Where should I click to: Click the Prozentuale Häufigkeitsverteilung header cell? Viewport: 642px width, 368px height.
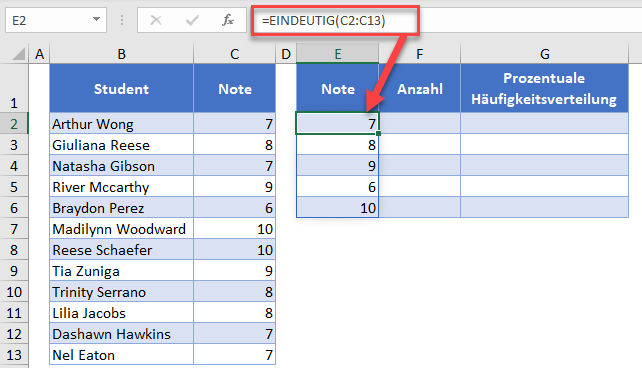coord(545,88)
